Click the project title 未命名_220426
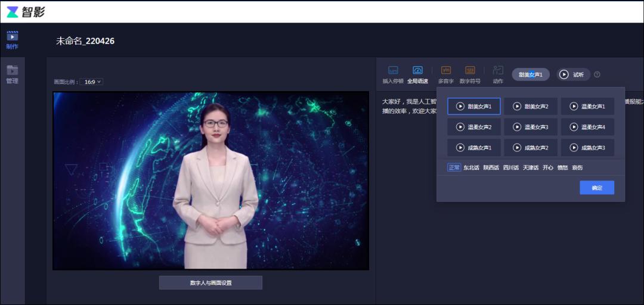Screen dimensions: 644x305 [x=85, y=41]
